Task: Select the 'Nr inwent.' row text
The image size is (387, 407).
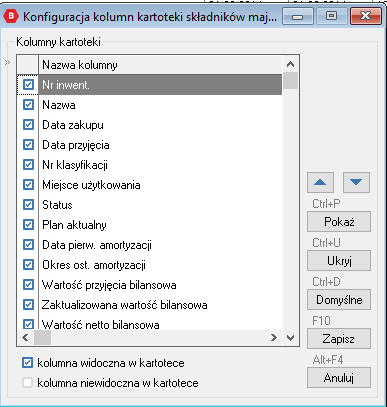Action: click(66, 85)
